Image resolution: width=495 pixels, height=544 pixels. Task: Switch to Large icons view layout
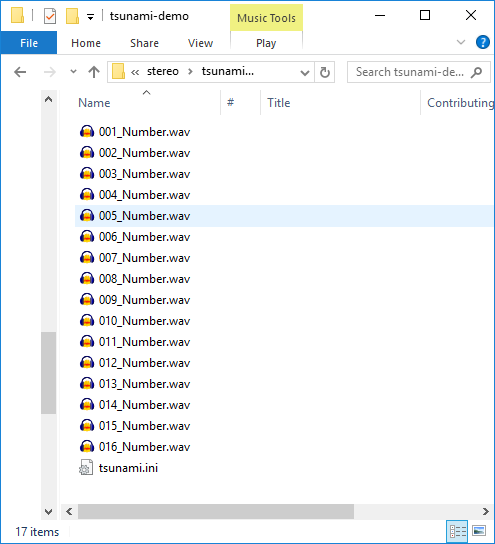tap(479, 531)
